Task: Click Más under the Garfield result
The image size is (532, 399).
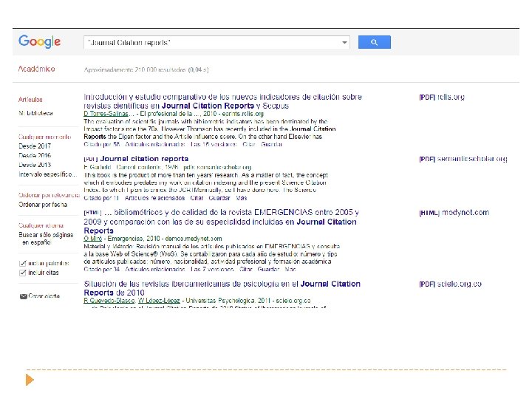Action: [242, 198]
